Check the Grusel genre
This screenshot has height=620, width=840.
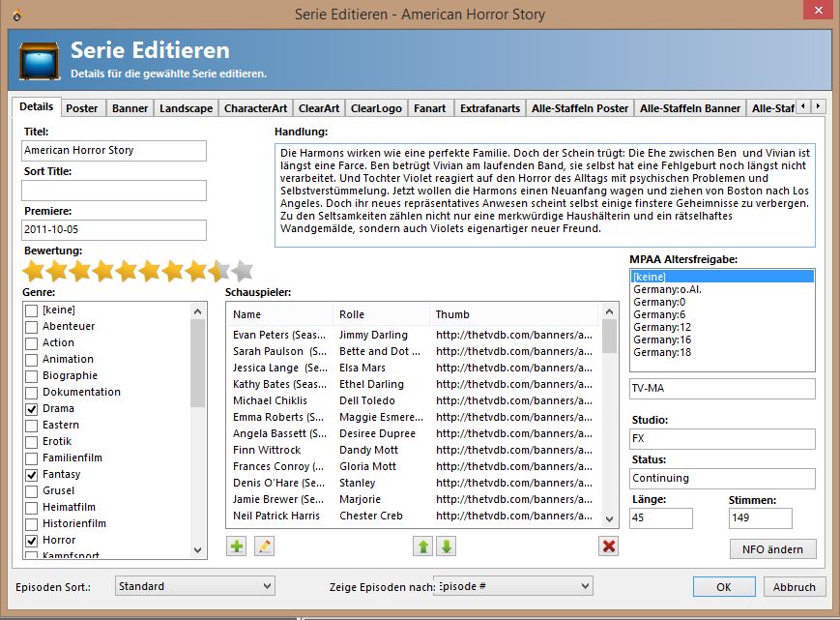pyautogui.click(x=32, y=490)
